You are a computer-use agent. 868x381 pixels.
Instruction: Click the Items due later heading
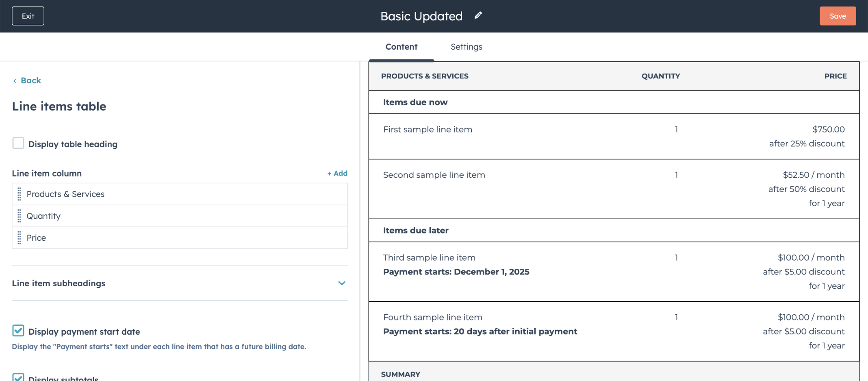coord(416,230)
